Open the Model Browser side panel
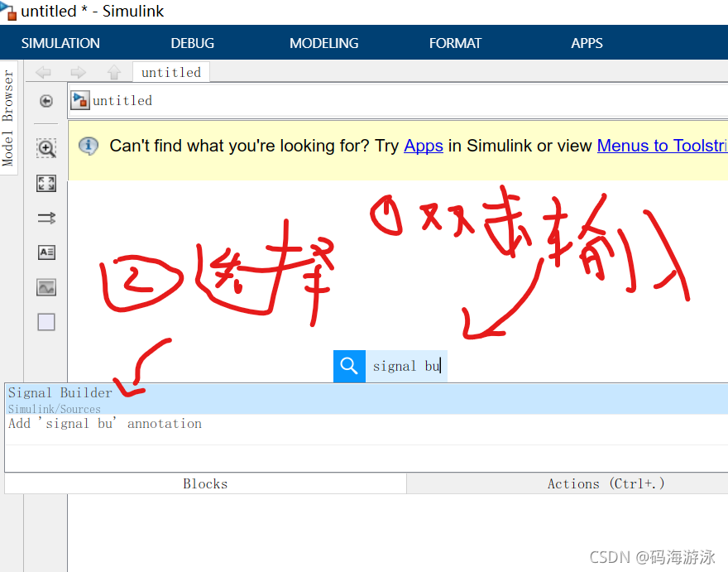The height and width of the screenshot is (572, 728). [8, 118]
